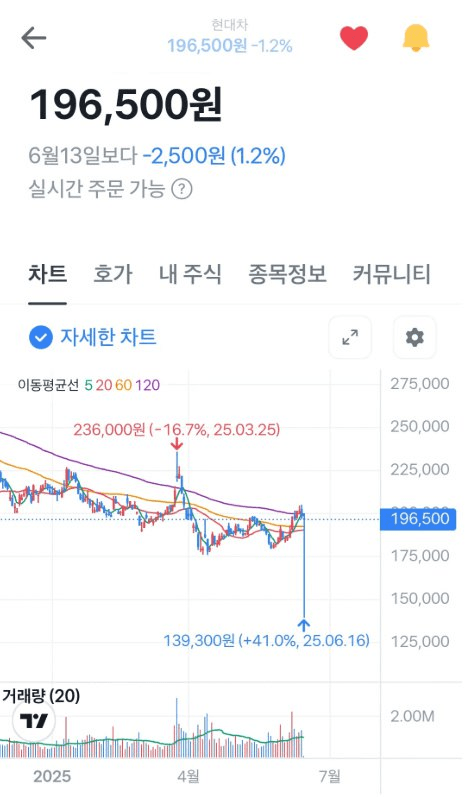Click the TradingView logo badge

click(34, 720)
